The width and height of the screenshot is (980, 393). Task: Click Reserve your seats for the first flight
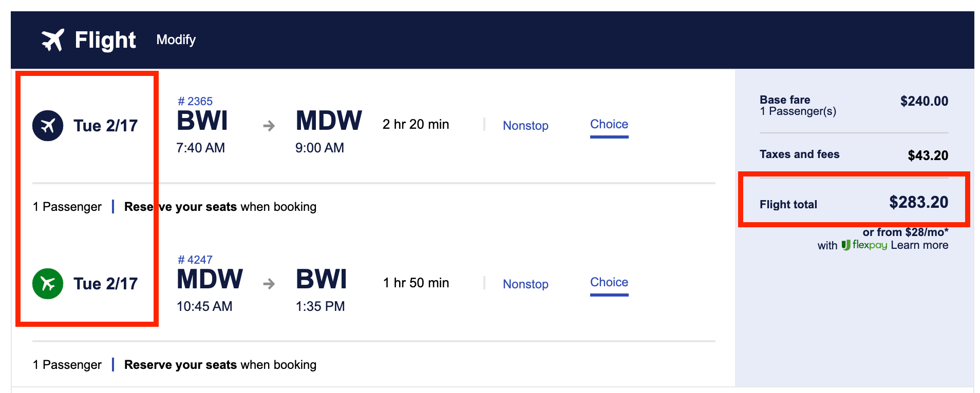click(180, 207)
